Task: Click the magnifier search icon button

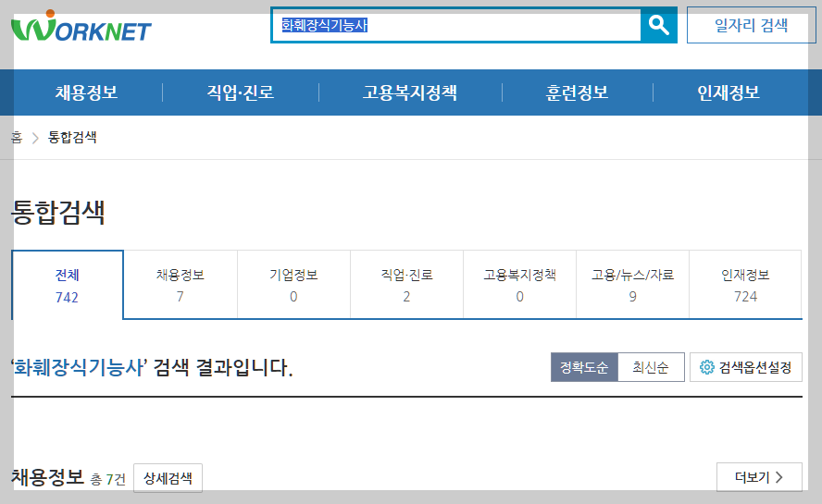Action: click(x=658, y=25)
